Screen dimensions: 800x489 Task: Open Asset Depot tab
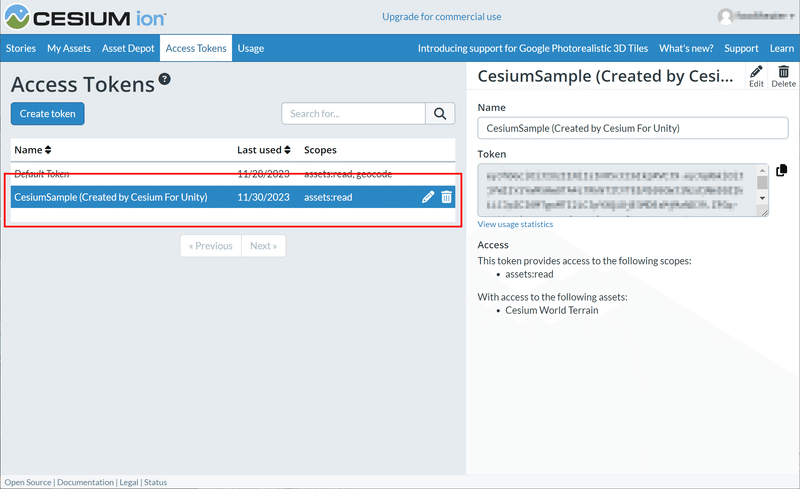(x=128, y=48)
